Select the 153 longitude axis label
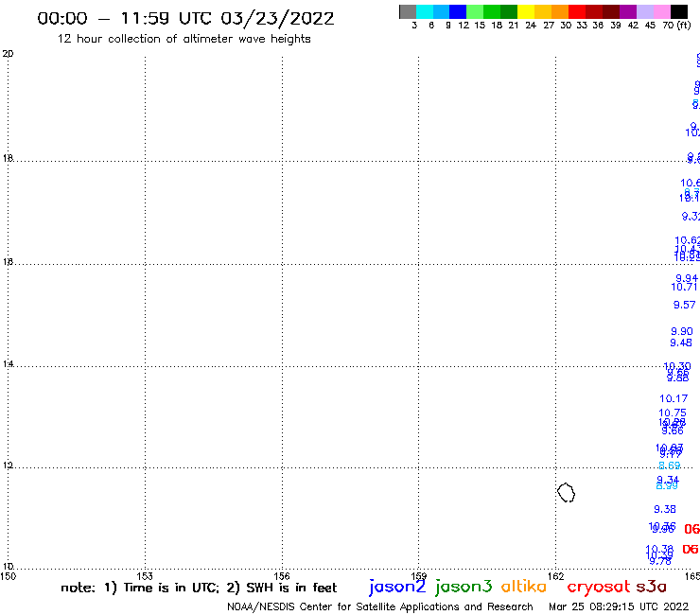Screen dimensions: 700x615 tap(145, 576)
